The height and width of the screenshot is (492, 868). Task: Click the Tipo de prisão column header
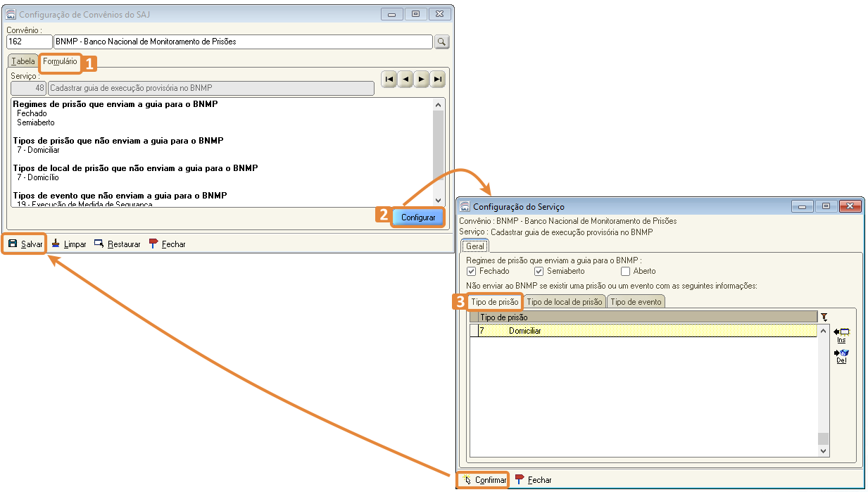(648, 317)
